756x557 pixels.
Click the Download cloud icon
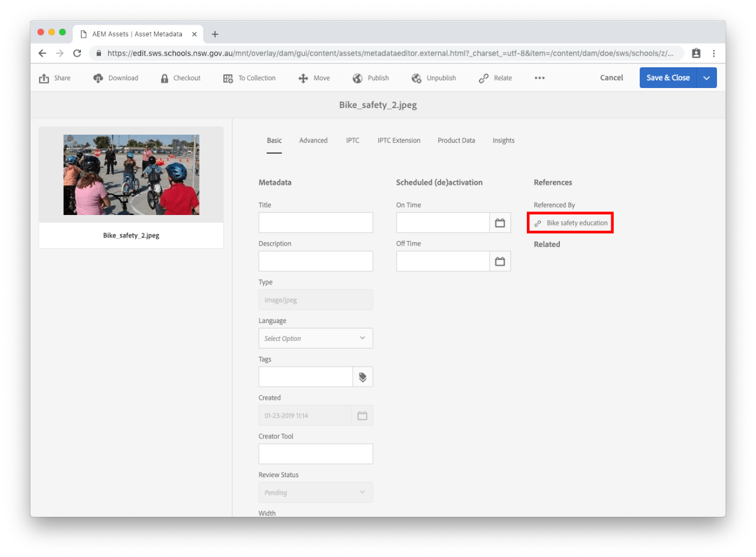click(98, 78)
